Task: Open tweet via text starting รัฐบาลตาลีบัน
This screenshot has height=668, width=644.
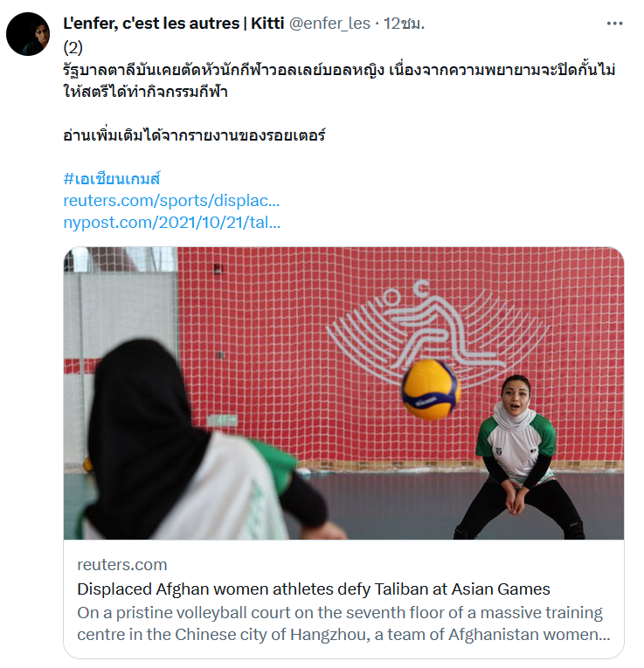Action: click(x=339, y=70)
